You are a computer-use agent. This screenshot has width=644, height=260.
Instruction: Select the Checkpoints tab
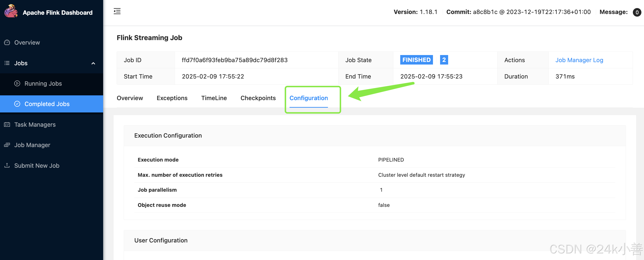258,98
